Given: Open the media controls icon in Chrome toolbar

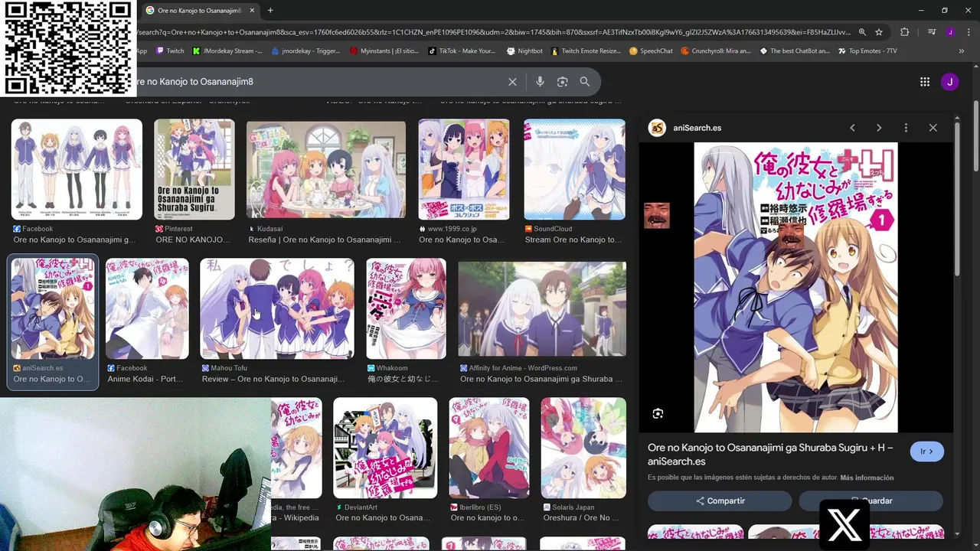Looking at the screenshot, I should click(932, 32).
